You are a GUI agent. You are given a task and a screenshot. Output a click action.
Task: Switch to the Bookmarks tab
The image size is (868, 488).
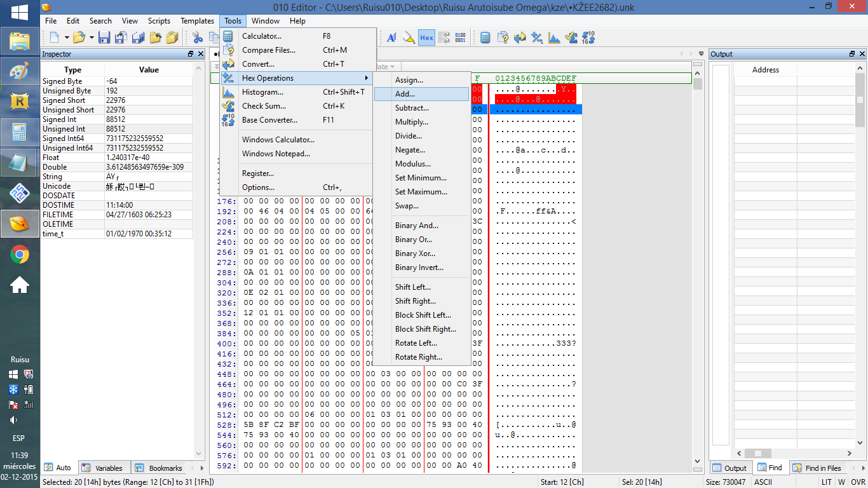(x=159, y=468)
